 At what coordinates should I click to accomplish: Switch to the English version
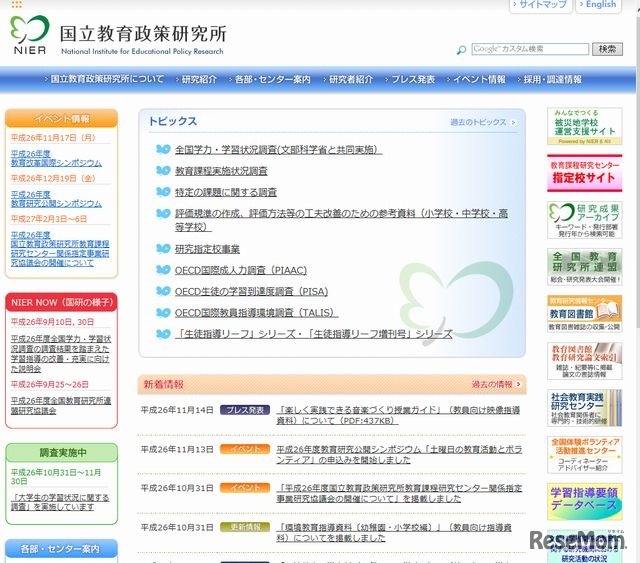tap(598, 5)
